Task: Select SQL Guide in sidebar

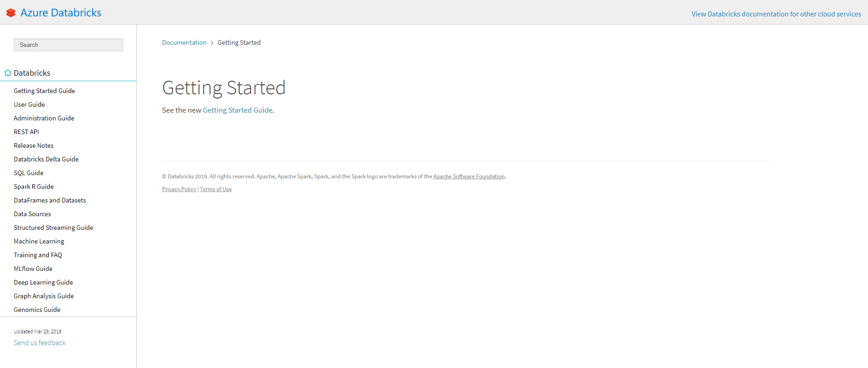Action: pyautogui.click(x=29, y=173)
